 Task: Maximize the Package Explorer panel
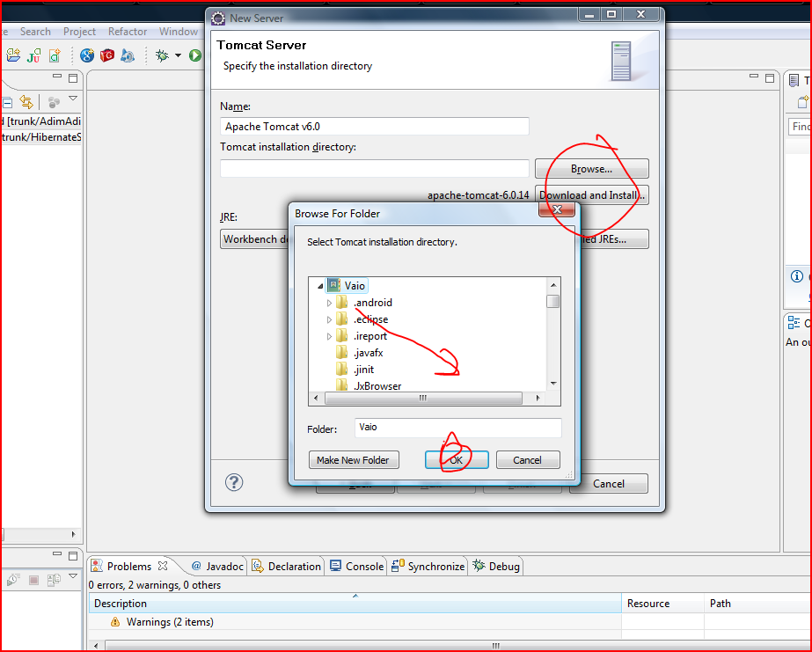coord(73,78)
